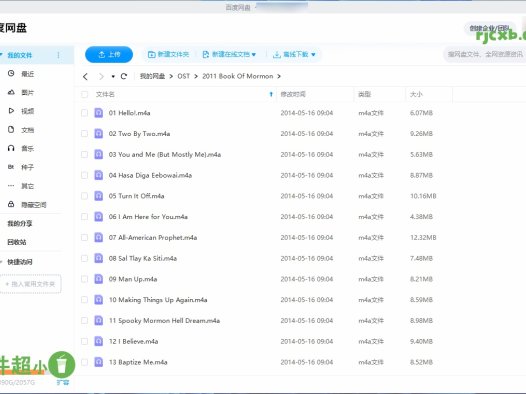The width and height of the screenshot is (526, 394).
Task: Select 11 Spooky Mormon Hell Dream.m4a
Action: (164, 321)
